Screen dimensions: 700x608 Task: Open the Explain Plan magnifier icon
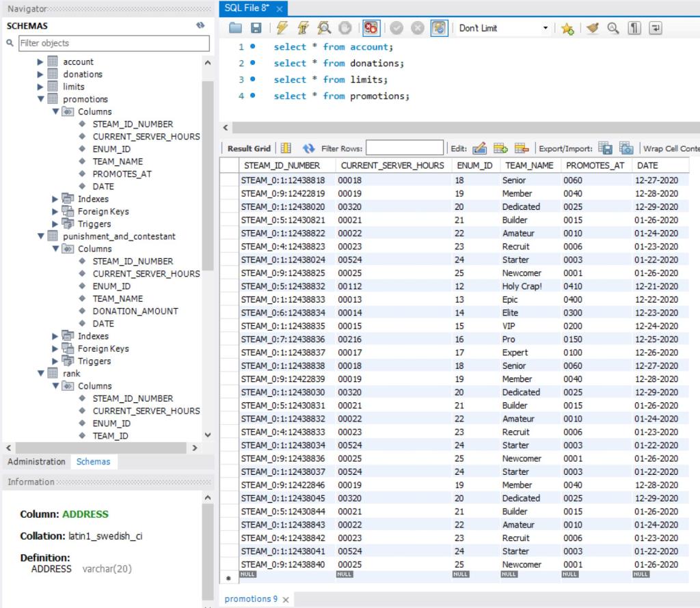(325, 28)
